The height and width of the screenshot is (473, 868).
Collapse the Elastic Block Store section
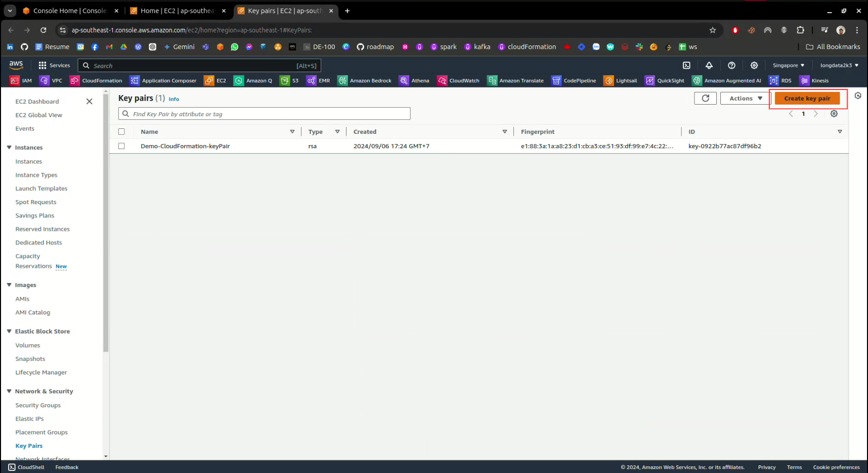9,332
